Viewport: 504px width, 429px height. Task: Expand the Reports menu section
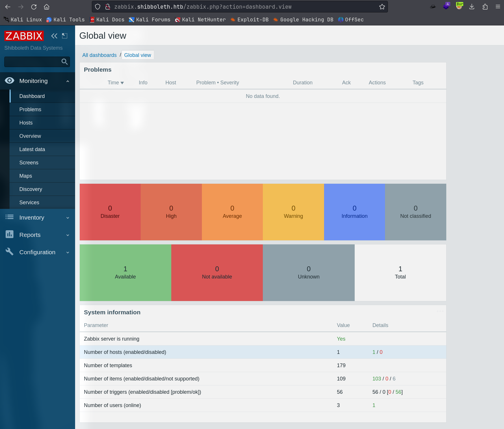(x=38, y=235)
